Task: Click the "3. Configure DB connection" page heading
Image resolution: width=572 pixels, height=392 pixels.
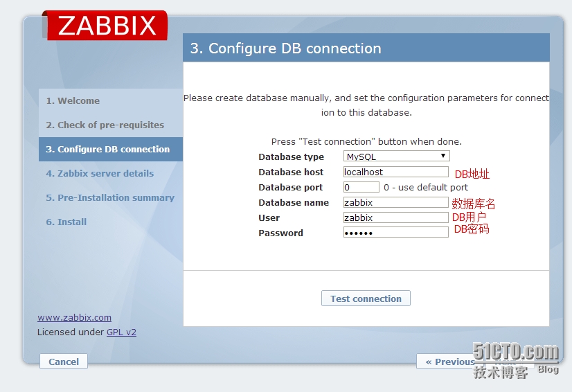Action: [285, 48]
